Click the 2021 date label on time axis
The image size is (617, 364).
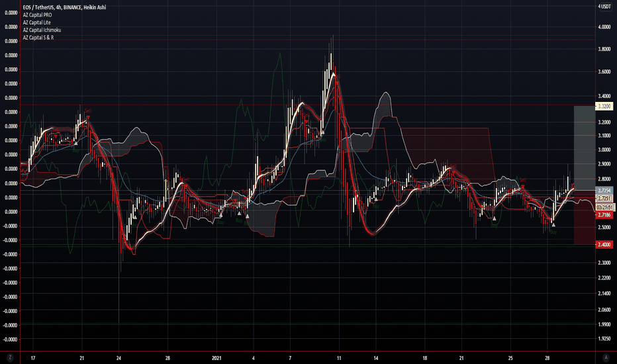coord(216,358)
